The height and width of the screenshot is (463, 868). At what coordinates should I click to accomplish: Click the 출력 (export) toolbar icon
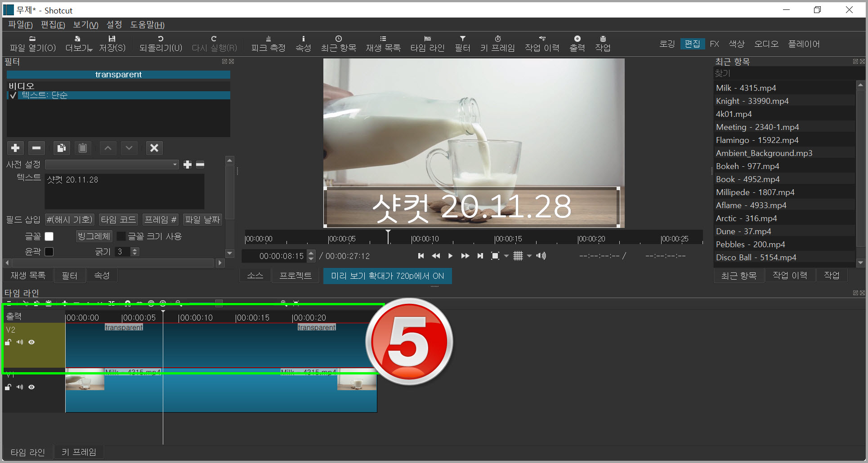tap(577, 44)
